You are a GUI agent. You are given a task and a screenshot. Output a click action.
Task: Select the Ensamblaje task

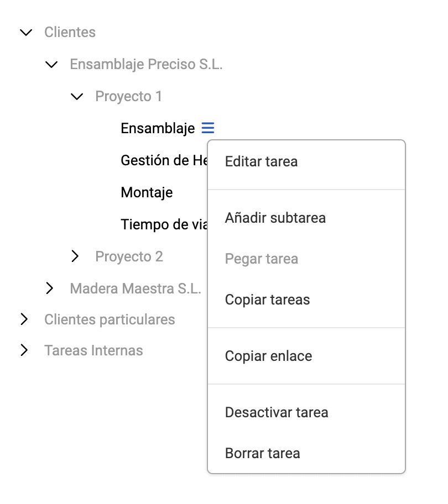158,128
